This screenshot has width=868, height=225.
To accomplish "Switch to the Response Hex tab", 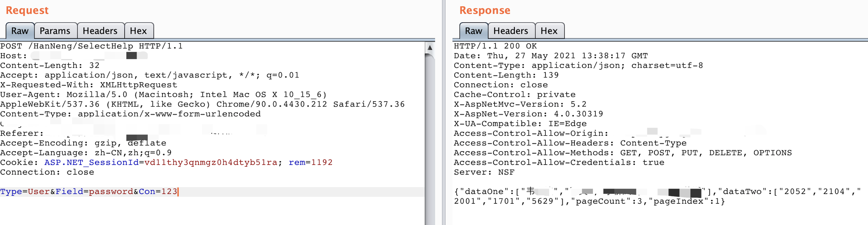I will pos(549,31).
